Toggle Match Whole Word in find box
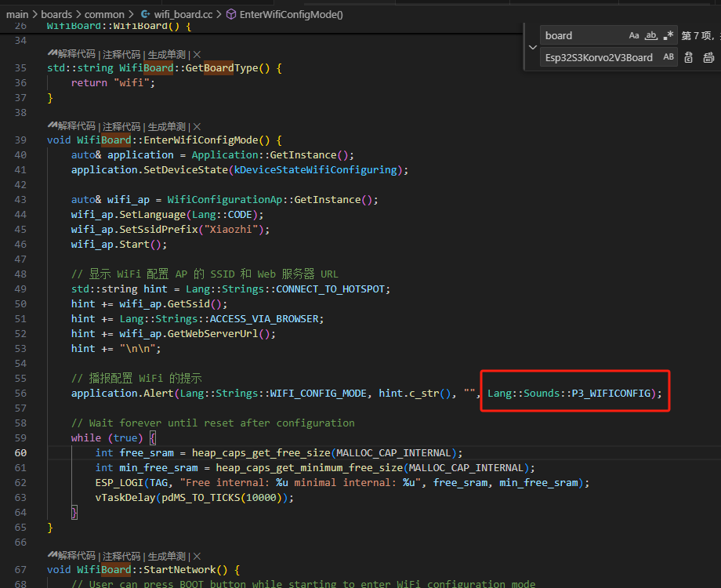The height and width of the screenshot is (588, 721). [x=651, y=35]
